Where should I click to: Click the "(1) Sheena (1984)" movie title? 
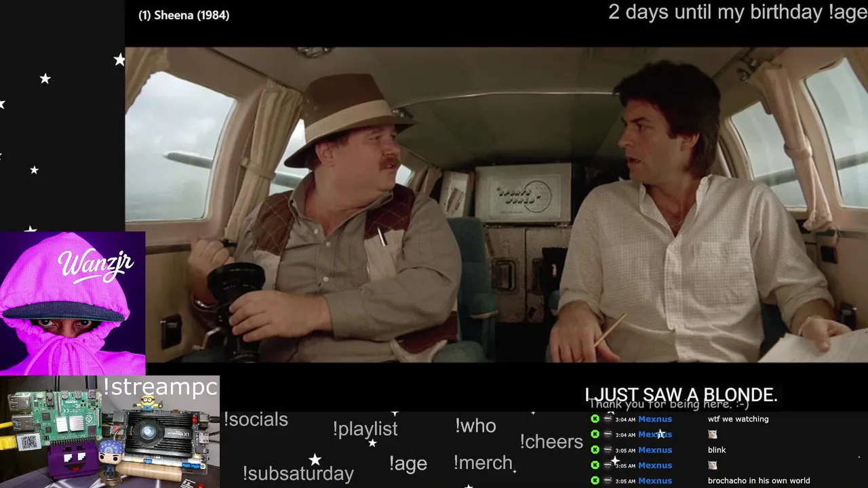184,15
